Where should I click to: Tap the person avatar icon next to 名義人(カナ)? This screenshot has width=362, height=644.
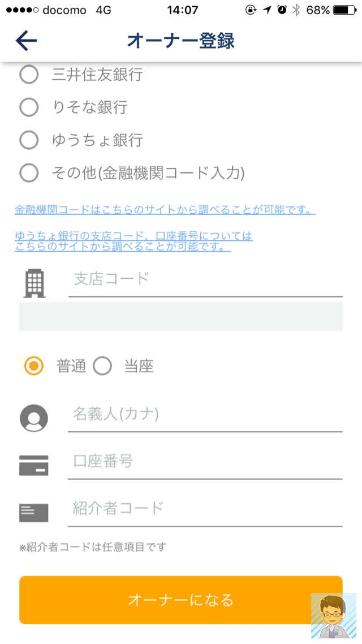click(x=34, y=418)
